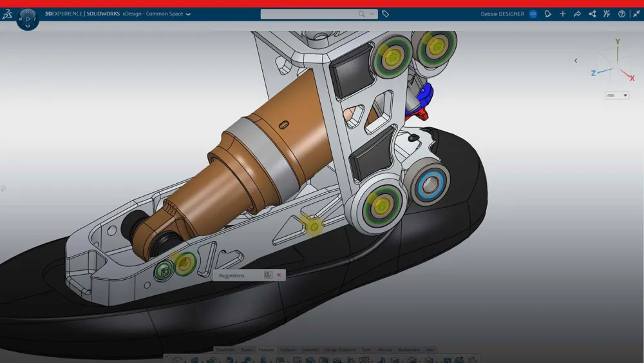The height and width of the screenshot is (363, 644).
Task: Switch to the Lifecycle tab
Action: point(384,350)
